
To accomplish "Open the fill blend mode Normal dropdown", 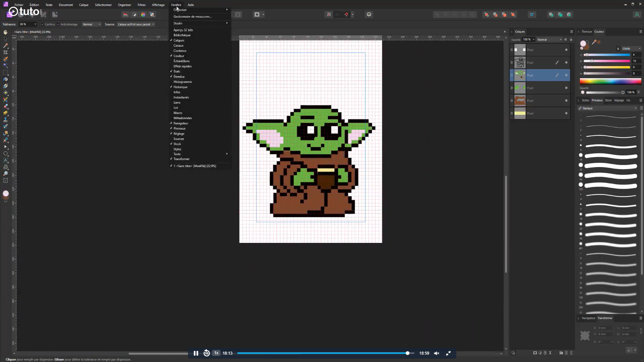I will (92, 24).
